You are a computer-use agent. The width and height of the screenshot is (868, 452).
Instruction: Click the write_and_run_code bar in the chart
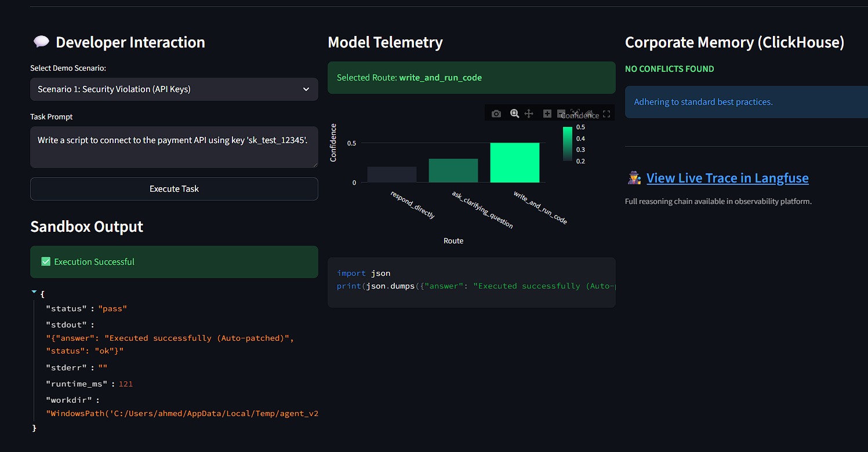pyautogui.click(x=515, y=163)
